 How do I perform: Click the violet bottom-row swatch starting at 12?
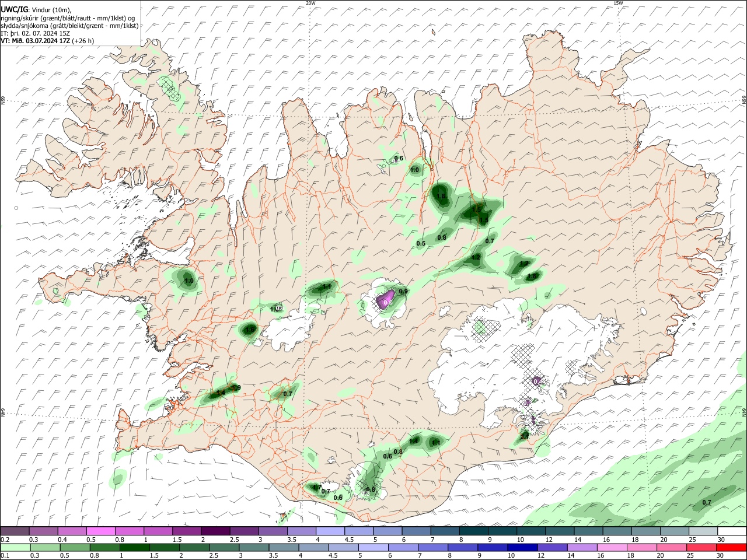[553, 547]
